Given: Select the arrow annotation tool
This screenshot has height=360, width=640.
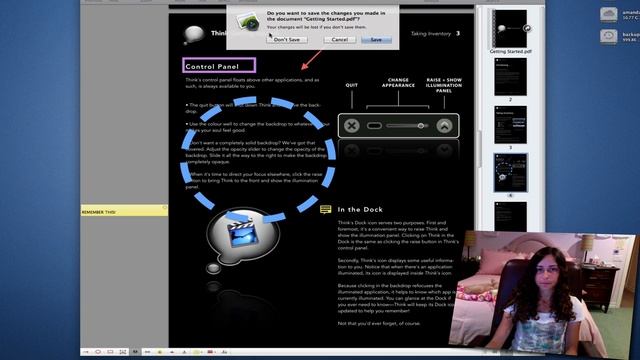Looking at the screenshot, I should coord(85,352).
